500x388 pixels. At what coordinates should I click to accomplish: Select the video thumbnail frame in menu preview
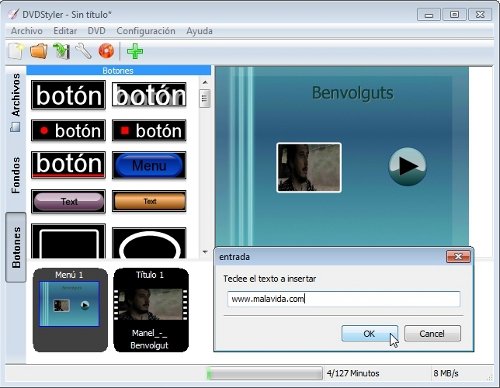click(x=309, y=167)
